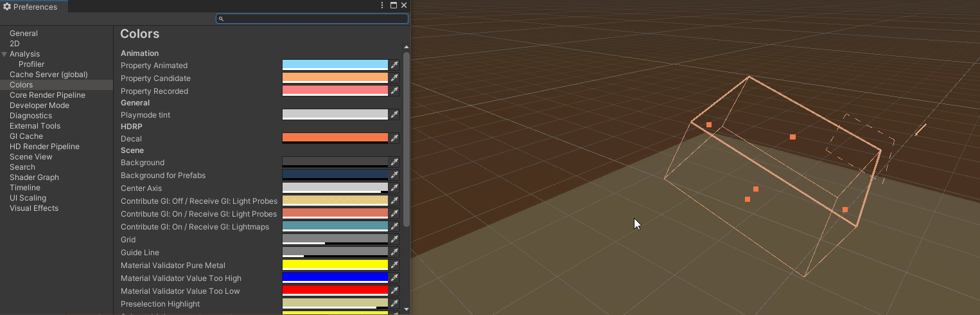Click the HDRP Decal eyedropper icon

(395, 138)
